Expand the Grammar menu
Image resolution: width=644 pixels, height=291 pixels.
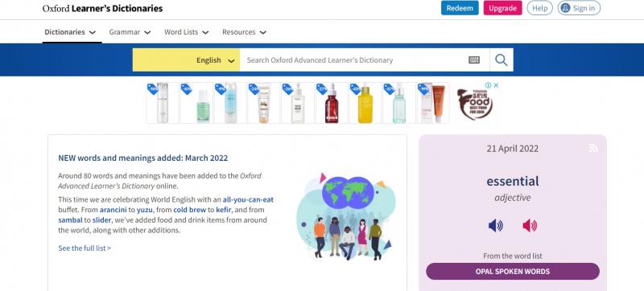coord(130,32)
